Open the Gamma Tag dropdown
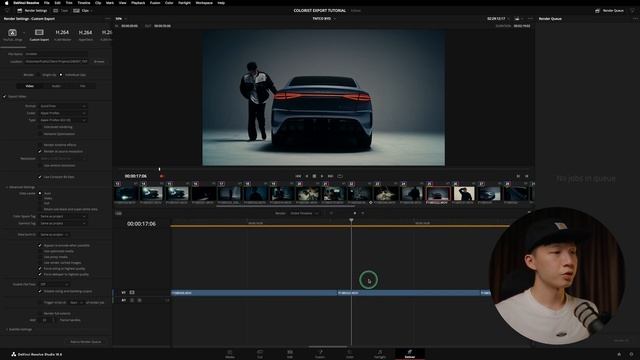 click(x=63, y=224)
